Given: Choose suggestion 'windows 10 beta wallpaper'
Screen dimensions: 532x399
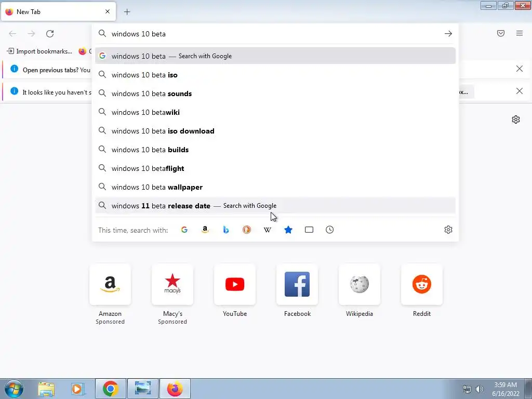Looking at the screenshot, I should [275, 187].
